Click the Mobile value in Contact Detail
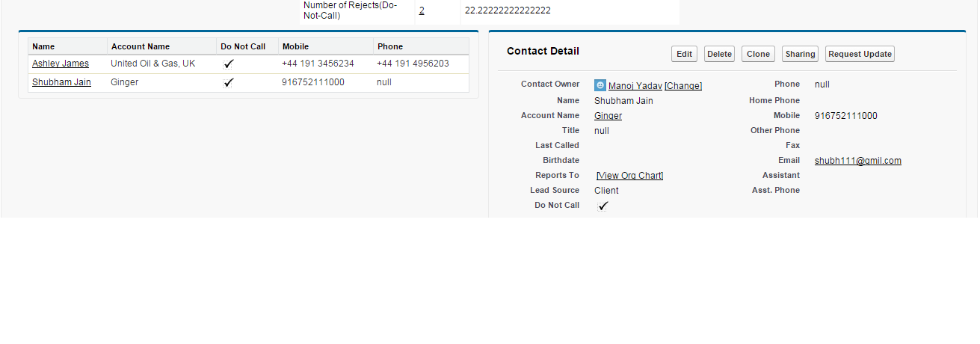The width and height of the screenshot is (980, 344). point(846,116)
